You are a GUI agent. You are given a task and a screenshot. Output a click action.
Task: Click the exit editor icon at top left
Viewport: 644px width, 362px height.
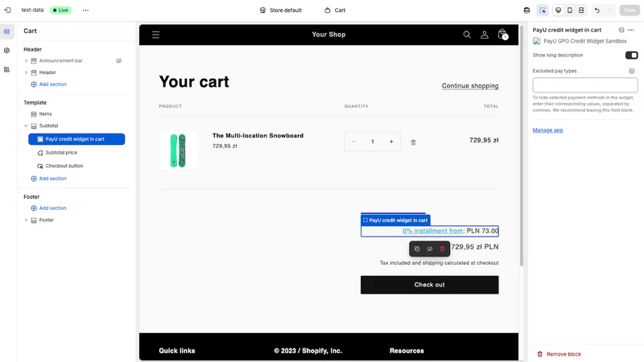coord(7,10)
